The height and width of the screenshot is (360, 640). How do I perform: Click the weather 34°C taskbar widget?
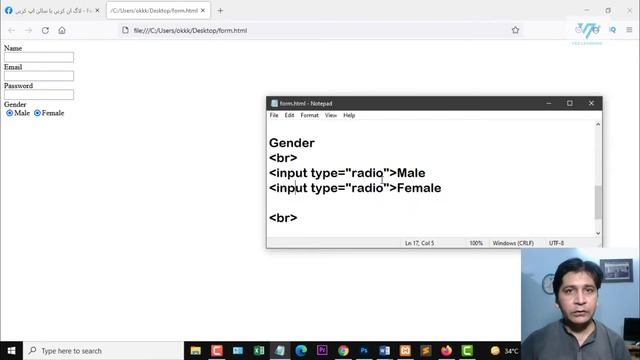click(504, 351)
